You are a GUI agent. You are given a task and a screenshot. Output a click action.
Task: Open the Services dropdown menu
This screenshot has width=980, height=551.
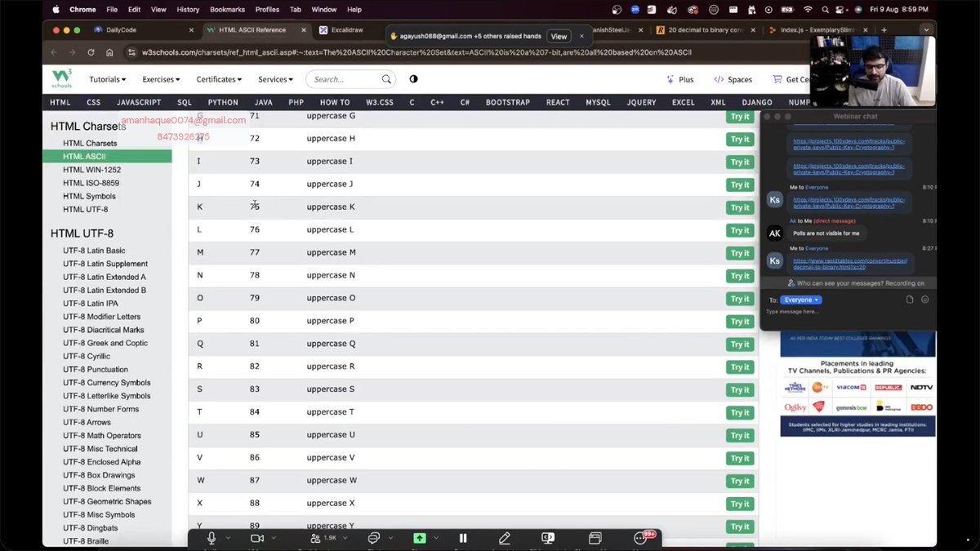tap(275, 79)
